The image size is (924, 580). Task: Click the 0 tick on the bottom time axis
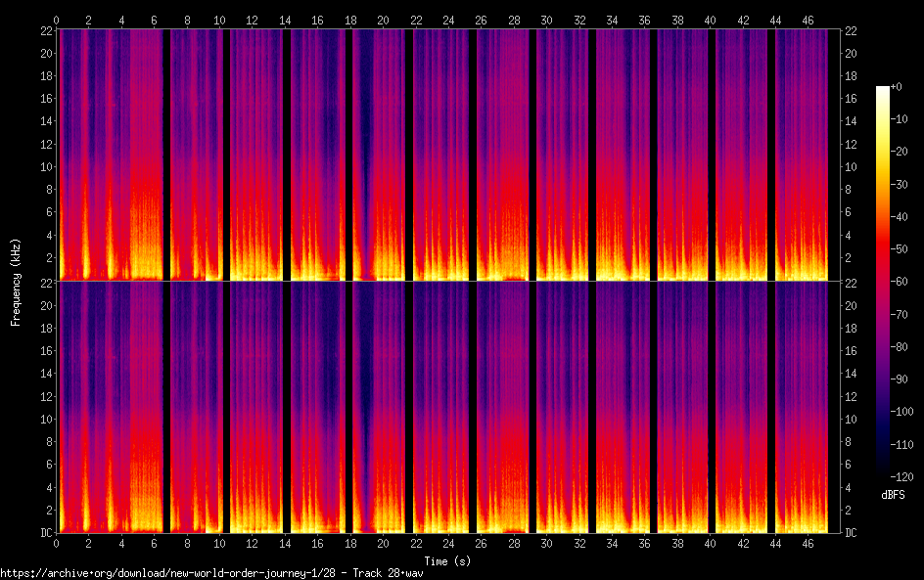coord(57,542)
